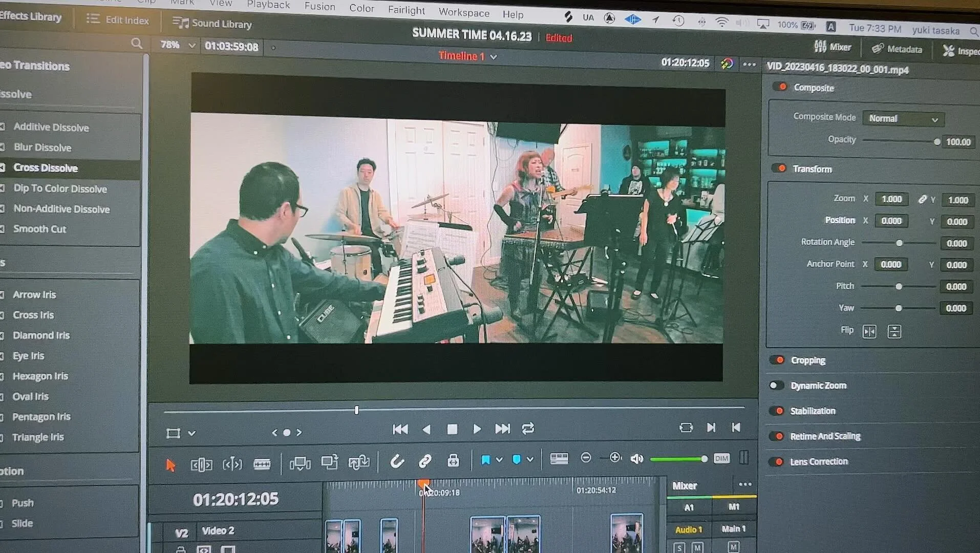Screen dimensions: 980x553
Task: Toggle the Lens Correction enable switch
Action: [776, 462]
